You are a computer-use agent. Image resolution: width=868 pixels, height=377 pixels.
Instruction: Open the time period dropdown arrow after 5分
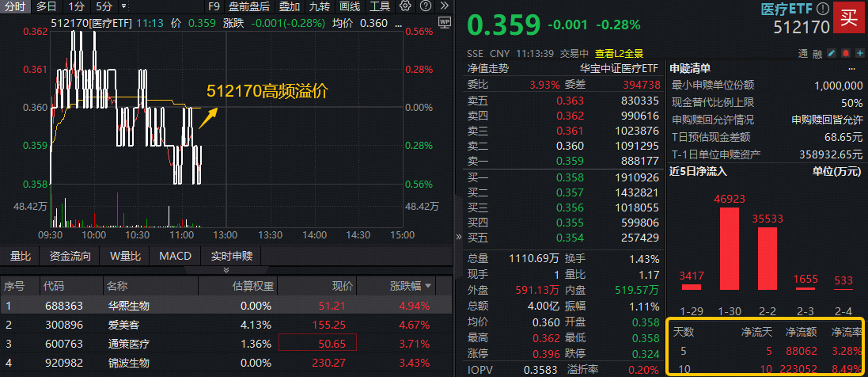(x=123, y=6)
